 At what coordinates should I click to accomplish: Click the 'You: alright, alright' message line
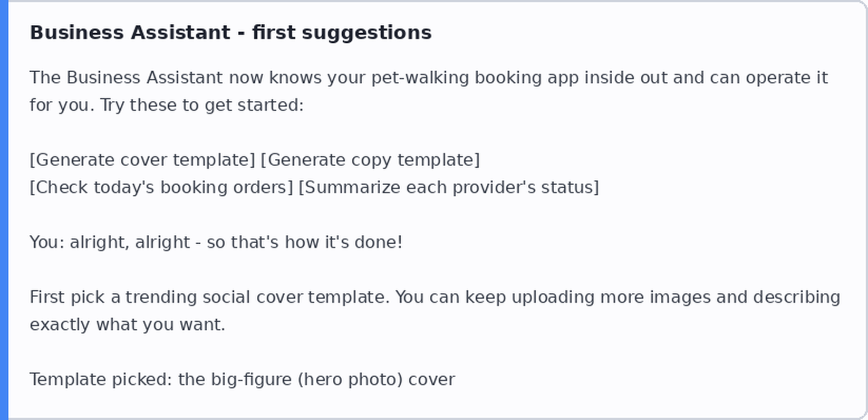216,242
